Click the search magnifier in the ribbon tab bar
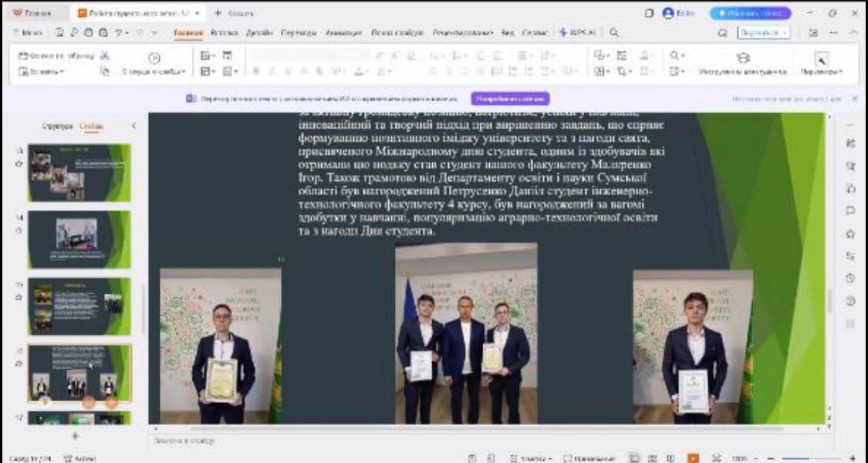The image size is (868, 463). pyautogui.click(x=614, y=33)
